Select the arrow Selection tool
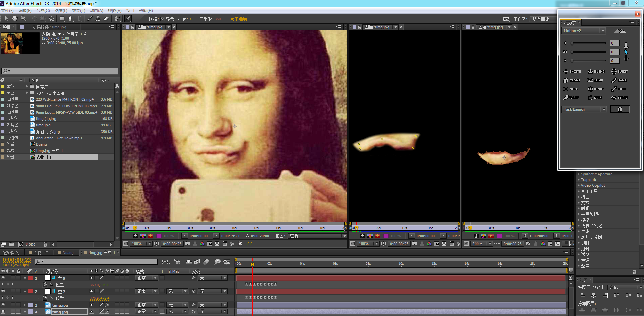 pyautogui.click(x=6, y=19)
